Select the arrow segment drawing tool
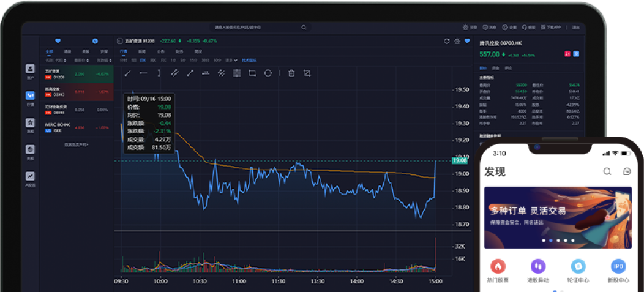This screenshot has width=644, height=292. point(190,73)
